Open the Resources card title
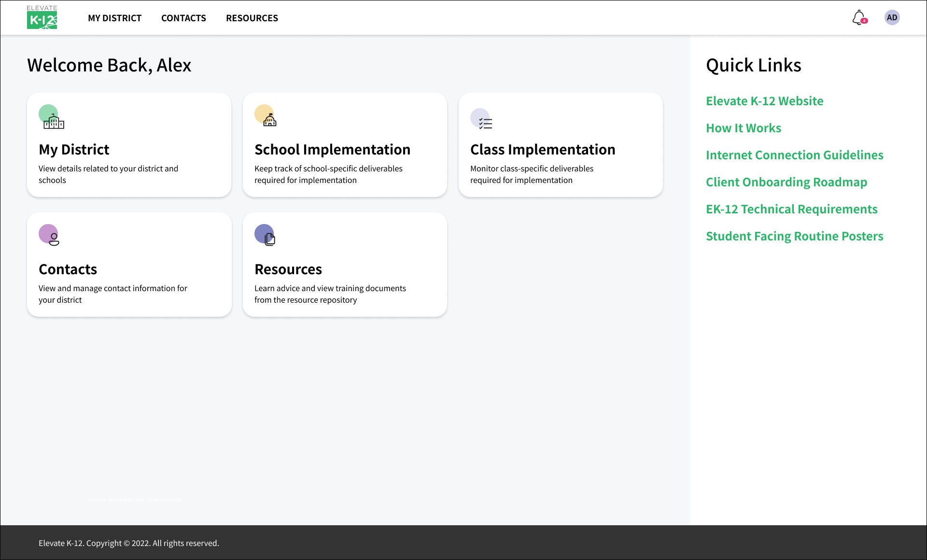Screen dimensions: 927x560 coord(288,269)
